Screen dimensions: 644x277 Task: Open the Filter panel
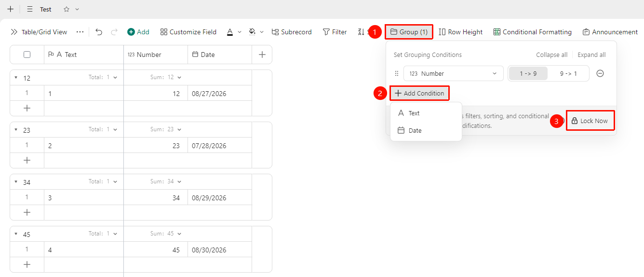click(x=335, y=32)
